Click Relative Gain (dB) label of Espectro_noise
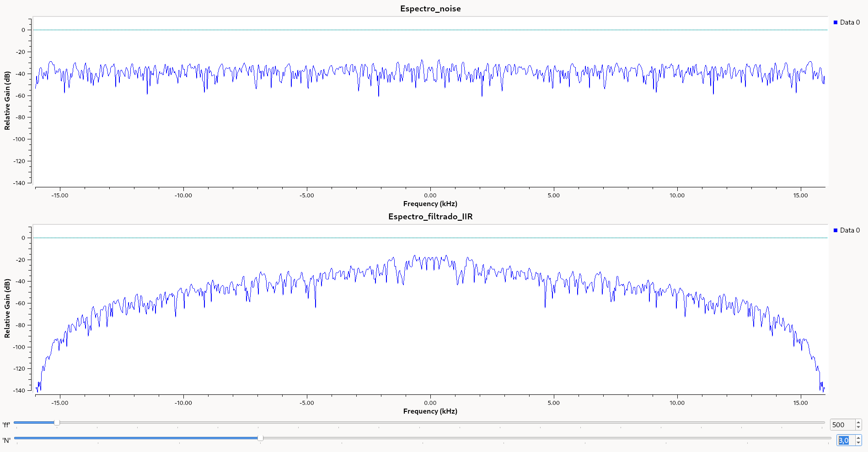The image size is (868, 452). 7,101
